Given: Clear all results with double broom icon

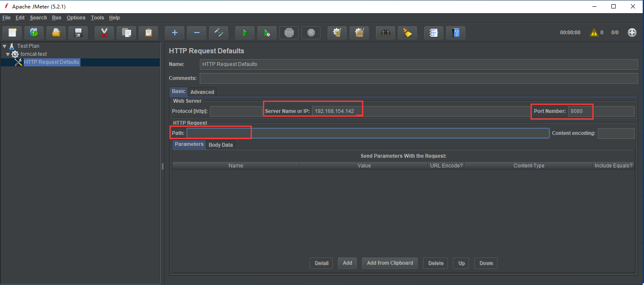Looking at the screenshot, I should pyautogui.click(x=359, y=33).
